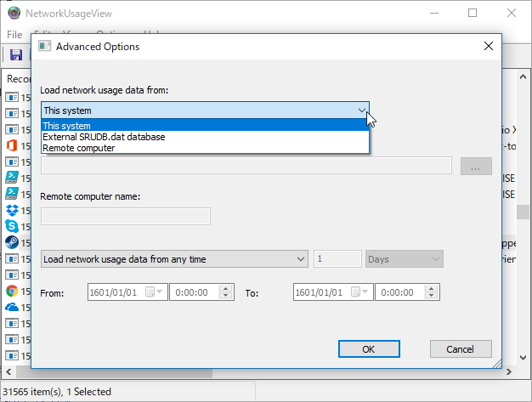Click the Dropbox record icon

(13, 210)
